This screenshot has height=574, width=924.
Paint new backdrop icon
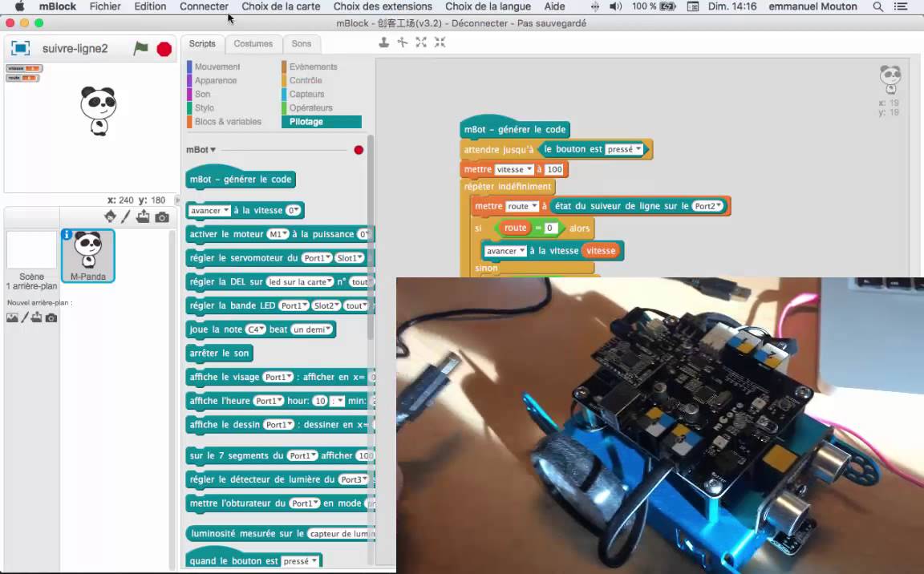(25, 318)
